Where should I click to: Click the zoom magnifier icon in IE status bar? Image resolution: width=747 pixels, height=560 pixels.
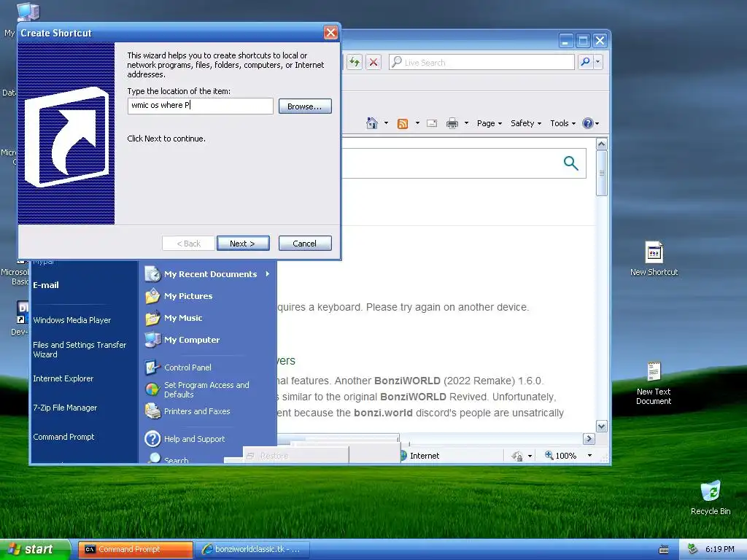[x=549, y=455]
